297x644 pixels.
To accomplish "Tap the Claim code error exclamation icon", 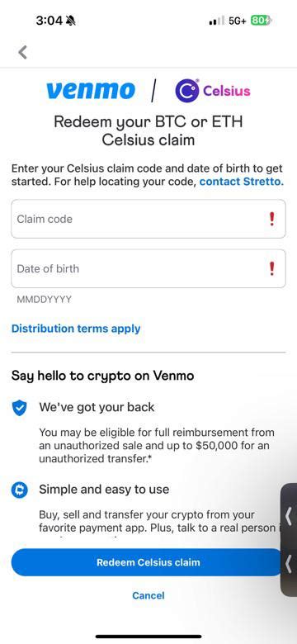I will pos(271,219).
